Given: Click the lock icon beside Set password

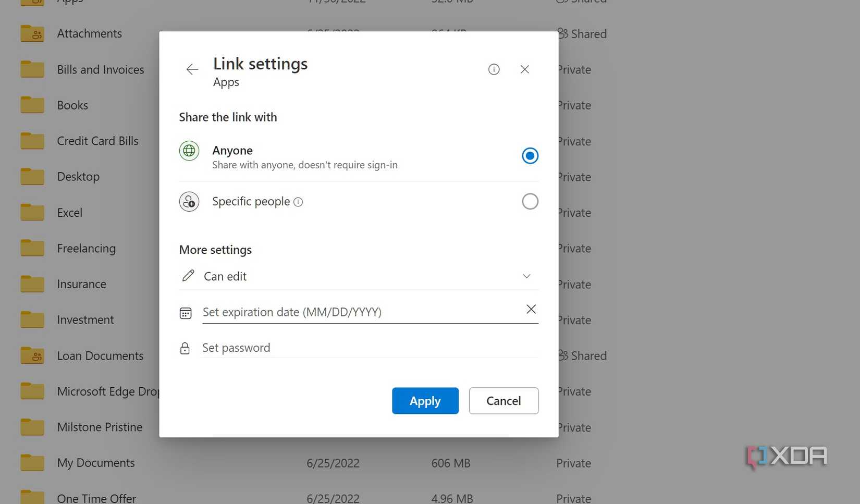Looking at the screenshot, I should (x=185, y=348).
